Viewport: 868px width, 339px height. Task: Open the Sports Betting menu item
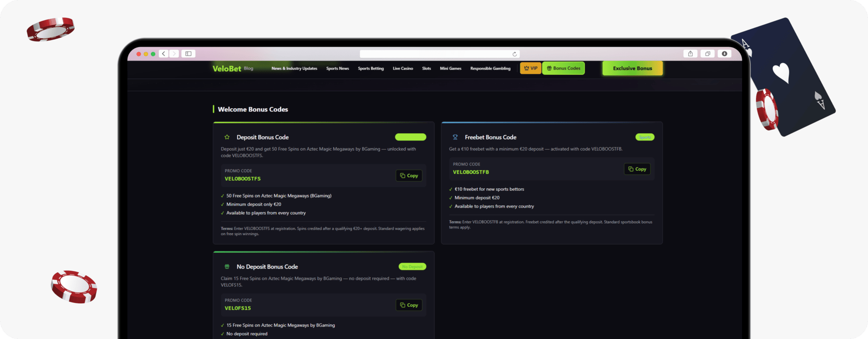(371, 69)
